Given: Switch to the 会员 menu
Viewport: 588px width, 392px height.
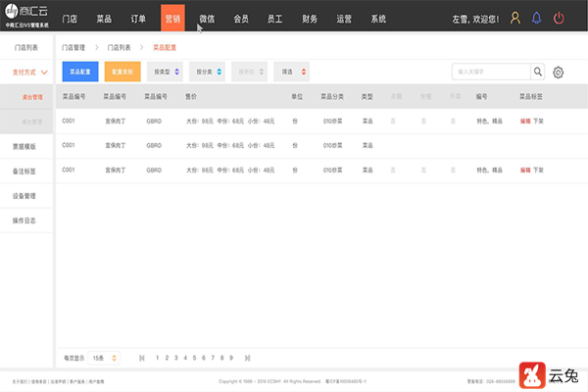Looking at the screenshot, I should point(241,19).
